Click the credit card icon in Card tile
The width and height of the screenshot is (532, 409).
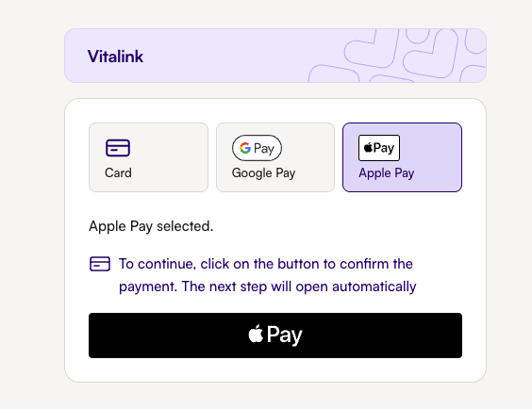click(x=118, y=148)
